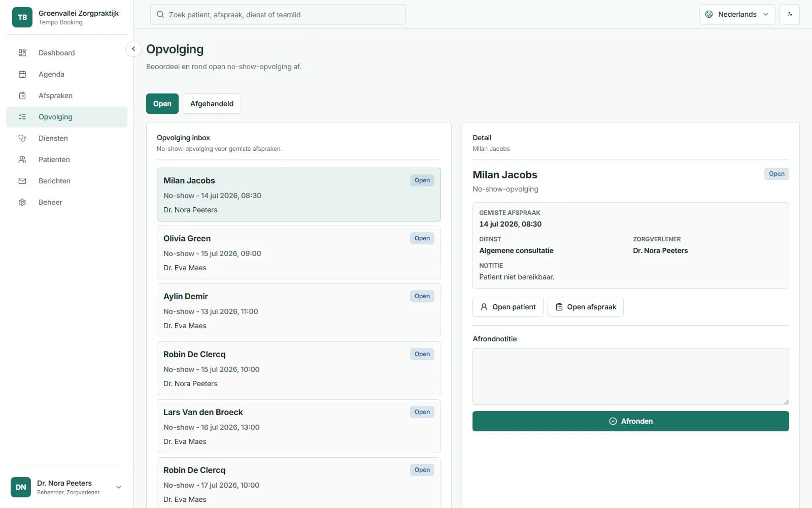
Task: Select the Olivia Green follow-up card
Action: click(x=299, y=252)
